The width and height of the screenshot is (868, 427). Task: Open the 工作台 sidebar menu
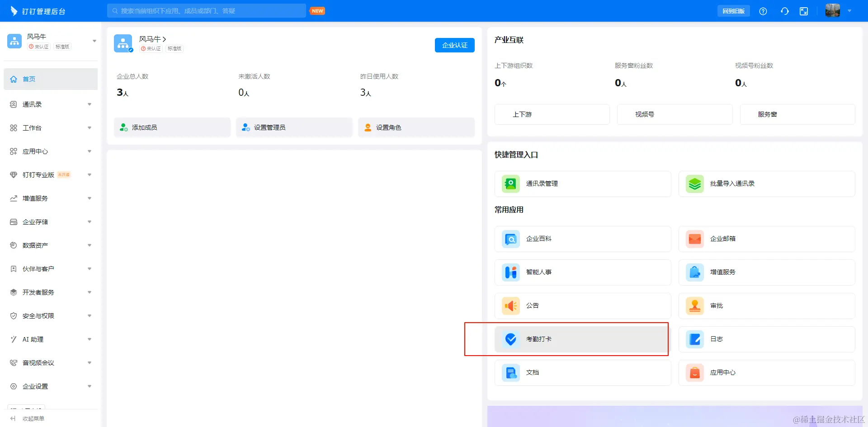(51, 128)
